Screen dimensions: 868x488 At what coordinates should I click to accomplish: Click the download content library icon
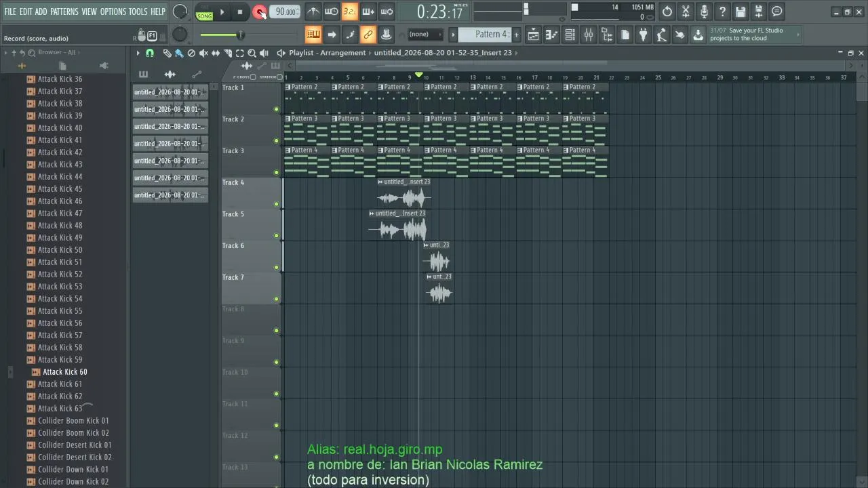(698, 35)
